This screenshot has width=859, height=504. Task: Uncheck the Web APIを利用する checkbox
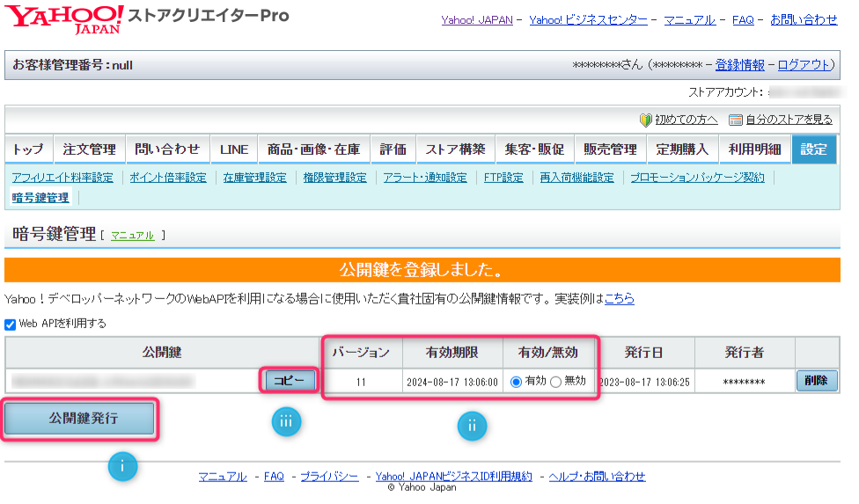10,324
